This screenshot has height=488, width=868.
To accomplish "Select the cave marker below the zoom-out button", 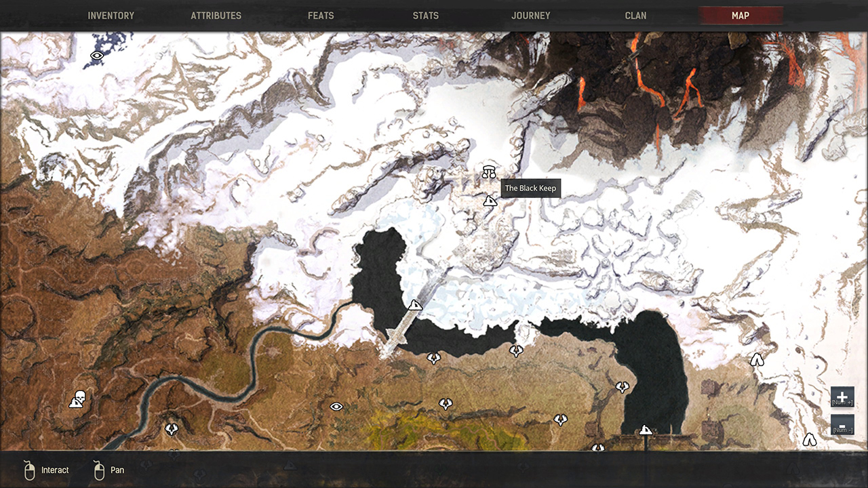I will click(809, 440).
